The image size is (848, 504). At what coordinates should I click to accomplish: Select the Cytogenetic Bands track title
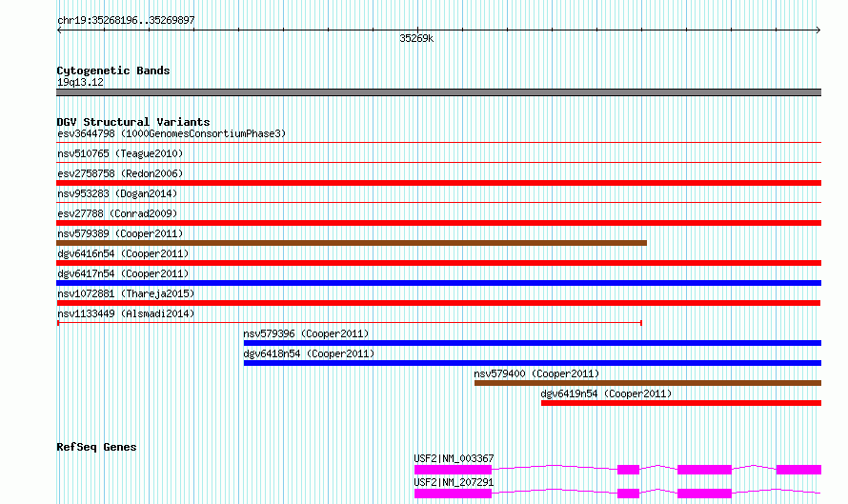[x=113, y=71]
